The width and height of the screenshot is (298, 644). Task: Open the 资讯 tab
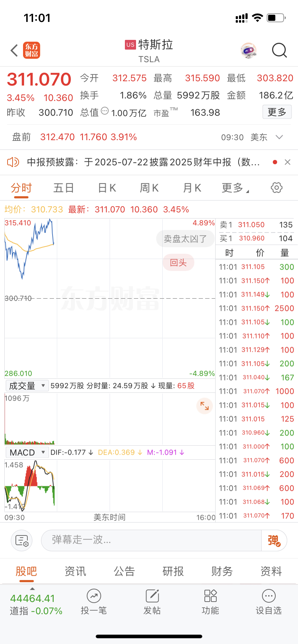point(75,571)
